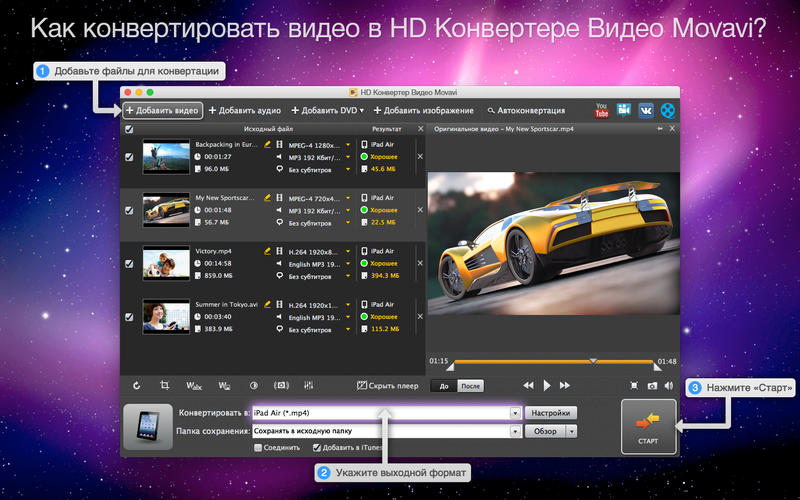Open the Настройки button
The height and width of the screenshot is (500, 800).
(x=551, y=413)
